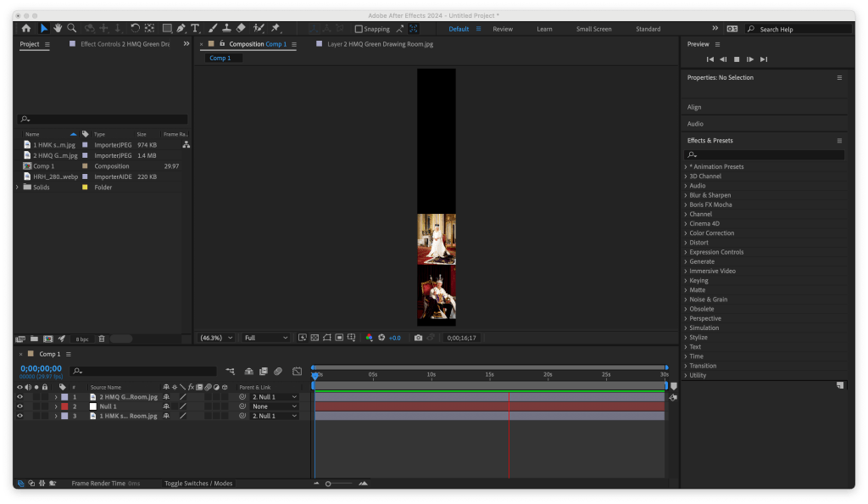
Task: Toggle visibility of layer 1 HMK Room.jpg
Action: pos(19,417)
